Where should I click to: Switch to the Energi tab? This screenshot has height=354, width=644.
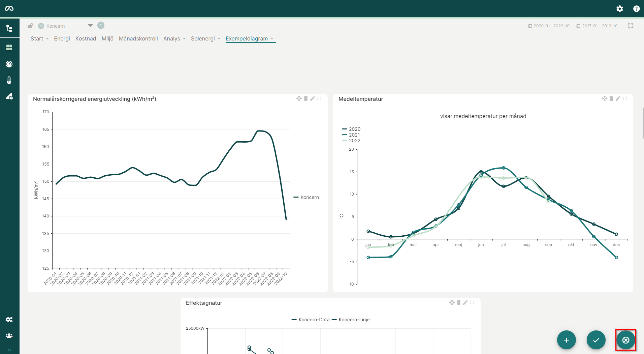coord(62,38)
